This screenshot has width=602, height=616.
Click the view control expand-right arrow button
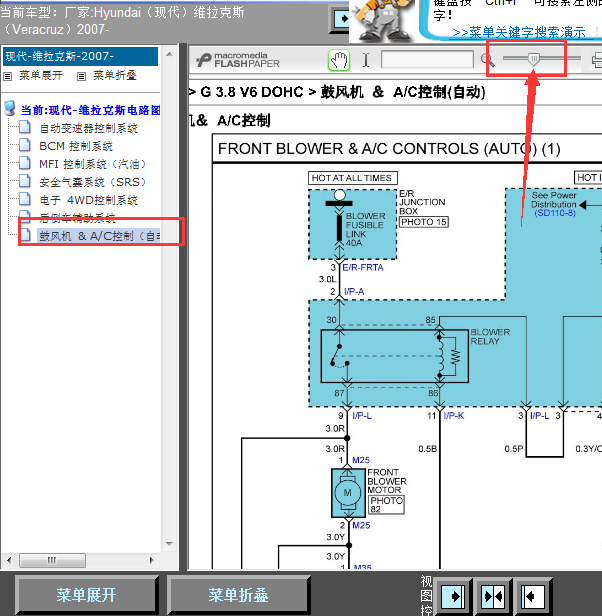pos(453,597)
